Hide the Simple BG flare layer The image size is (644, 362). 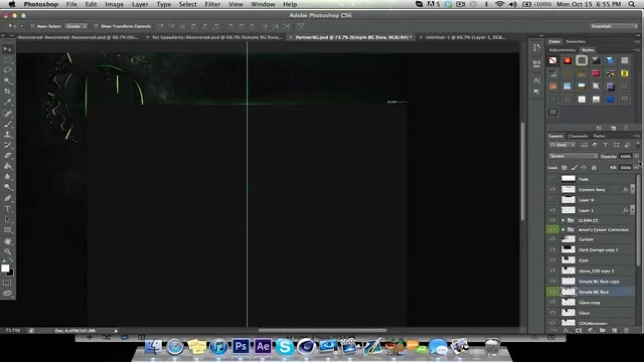[x=553, y=292]
